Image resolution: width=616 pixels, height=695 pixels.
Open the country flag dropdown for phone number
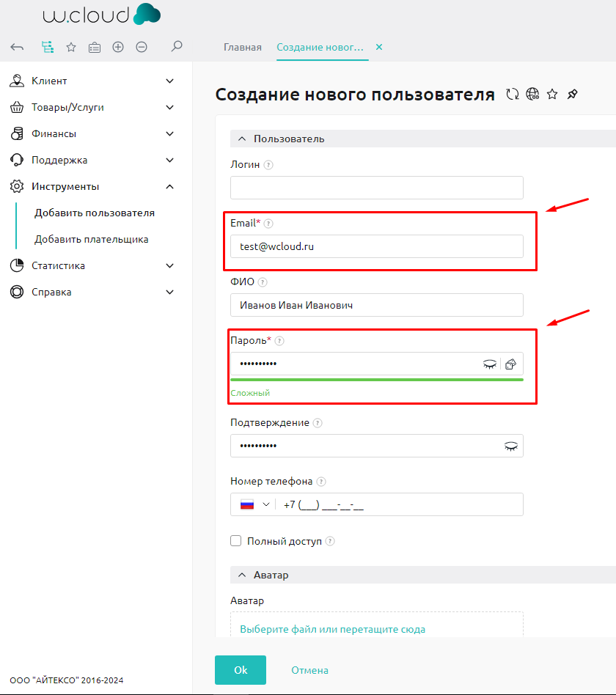tap(253, 504)
